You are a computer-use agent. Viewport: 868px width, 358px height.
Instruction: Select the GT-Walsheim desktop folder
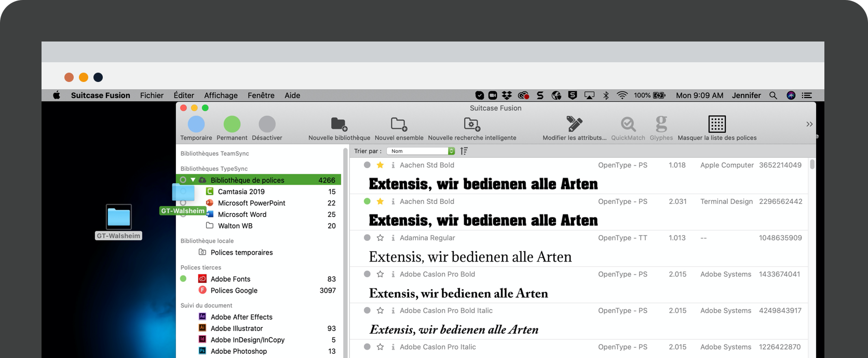click(x=119, y=222)
